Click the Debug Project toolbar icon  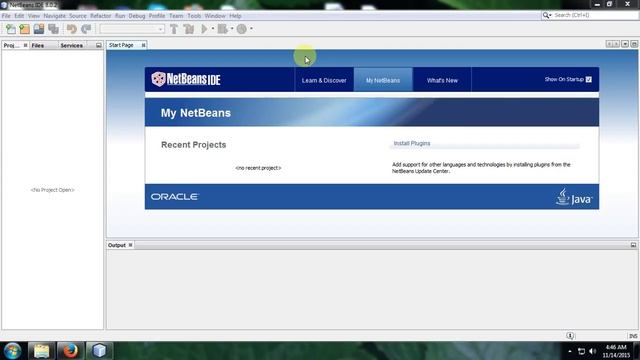click(x=222, y=29)
